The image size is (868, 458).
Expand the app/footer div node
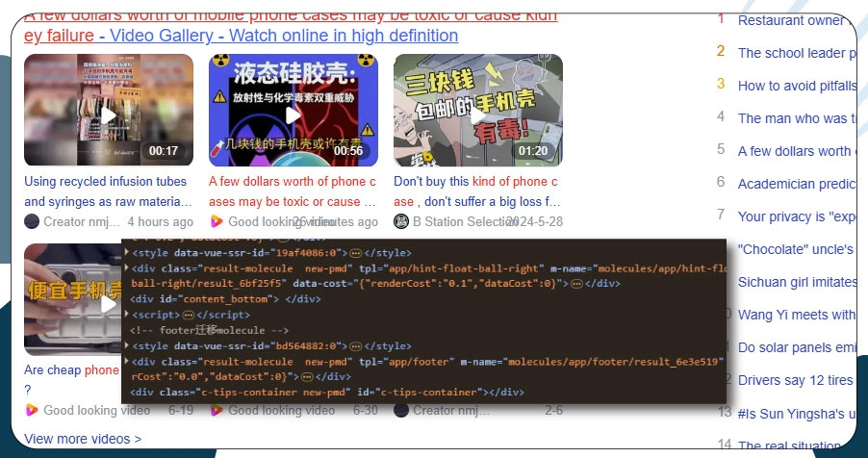click(126, 361)
